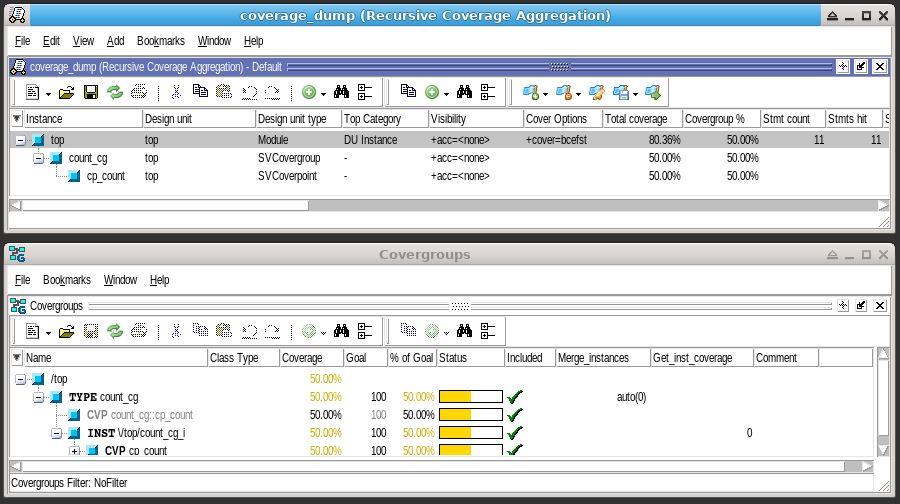Toggle Included checkmark for CVP count_cg::cp_count row
900x504 pixels.
click(x=515, y=414)
